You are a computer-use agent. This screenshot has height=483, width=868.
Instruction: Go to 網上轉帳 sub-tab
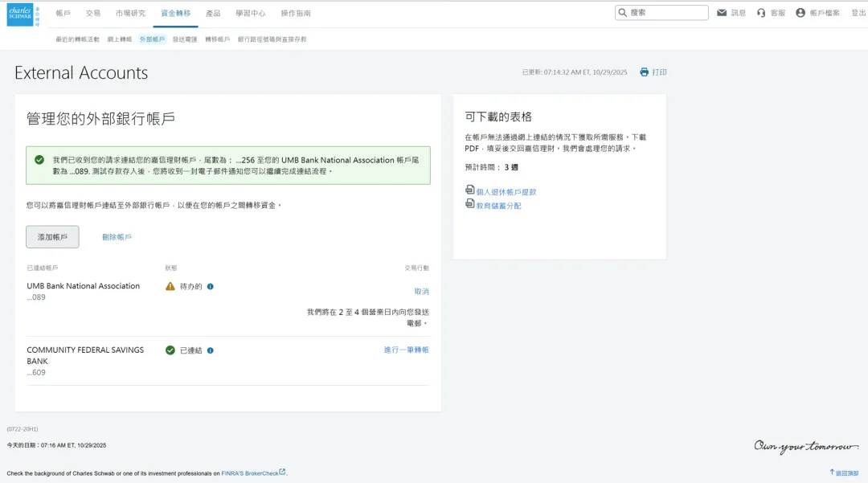[x=120, y=39]
